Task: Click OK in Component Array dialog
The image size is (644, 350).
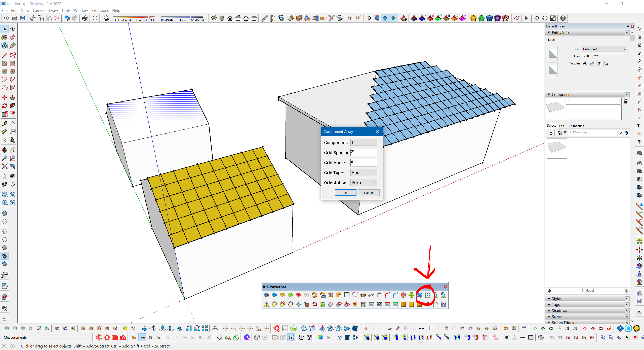Action: click(345, 193)
